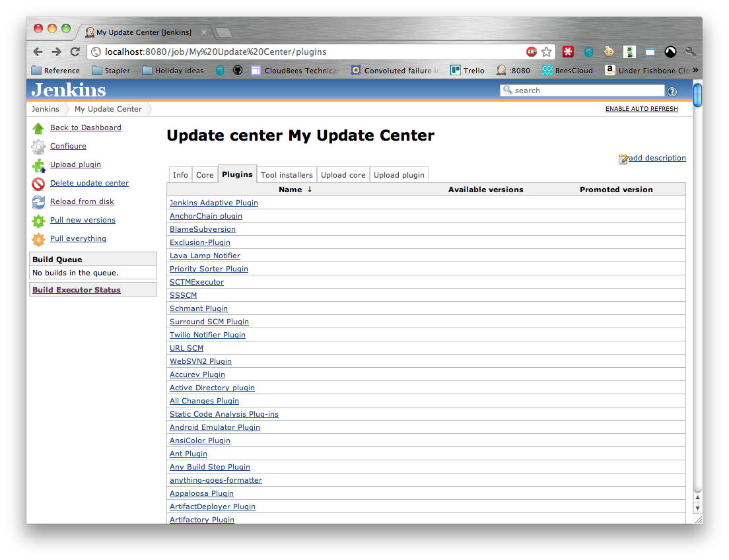The image size is (729, 560).
Task: Click ENABLE AUTO REFRESH
Action: pyautogui.click(x=642, y=109)
